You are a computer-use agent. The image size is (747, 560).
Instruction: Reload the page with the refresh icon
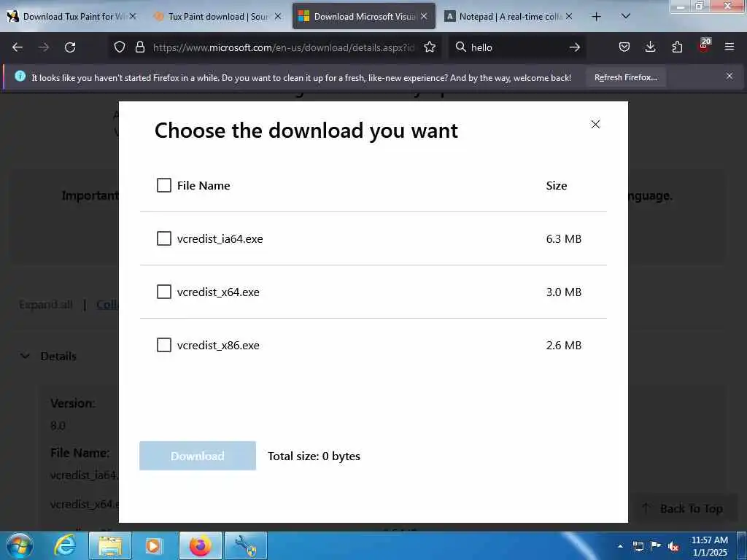coord(70,47)
